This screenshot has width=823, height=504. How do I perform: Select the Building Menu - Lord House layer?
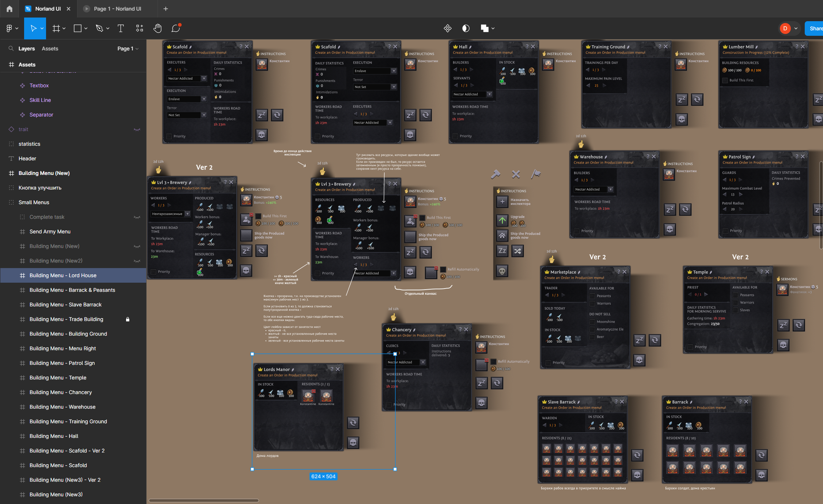[73, 275]
